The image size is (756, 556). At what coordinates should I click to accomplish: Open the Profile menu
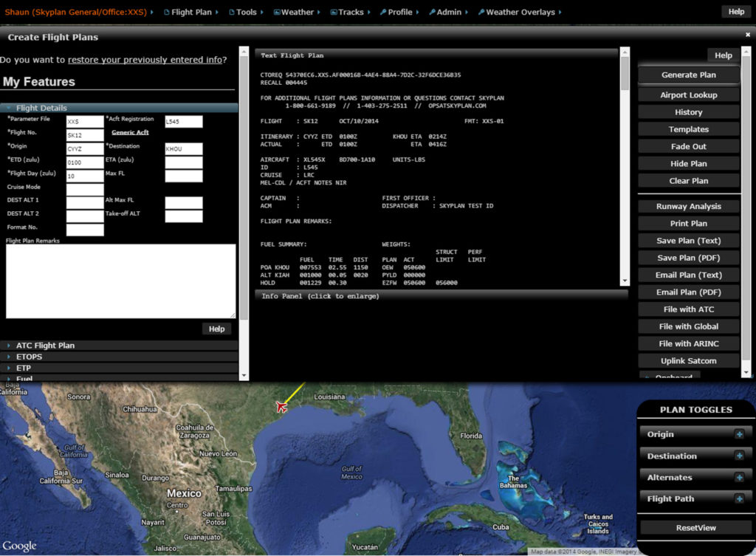[x=399, y=12]
